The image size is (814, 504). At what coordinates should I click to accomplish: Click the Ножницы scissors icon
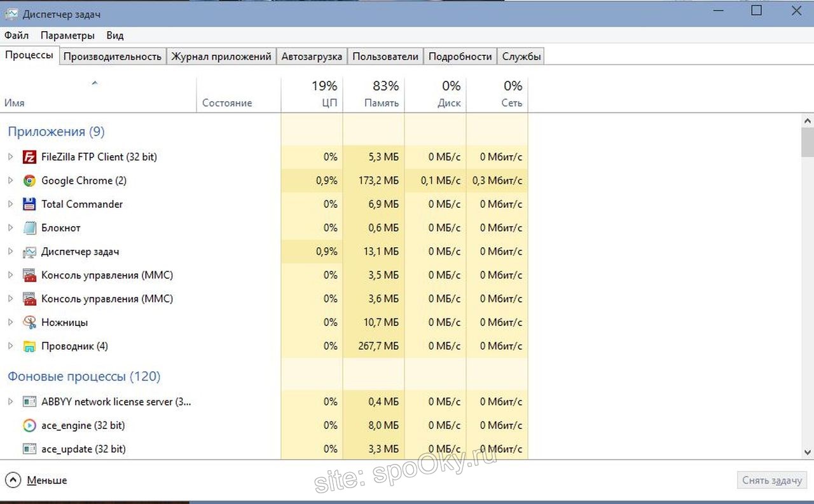29,322
